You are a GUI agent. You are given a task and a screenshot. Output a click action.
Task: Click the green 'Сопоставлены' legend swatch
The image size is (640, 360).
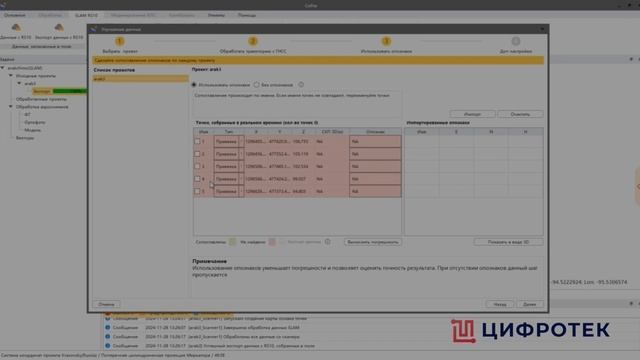pyautogui.click(x=232, y=242)
